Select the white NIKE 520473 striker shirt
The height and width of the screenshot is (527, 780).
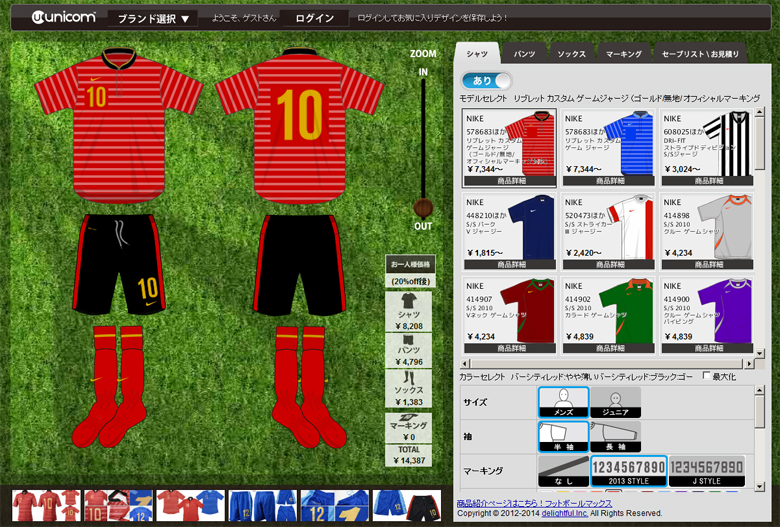tap(608, 231)
